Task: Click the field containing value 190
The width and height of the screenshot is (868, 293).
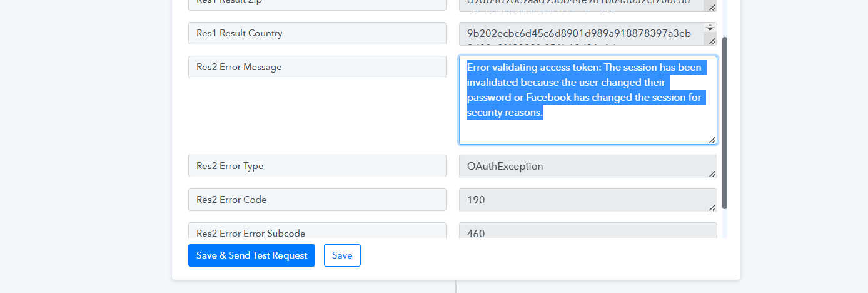Action: pos(588,200)
